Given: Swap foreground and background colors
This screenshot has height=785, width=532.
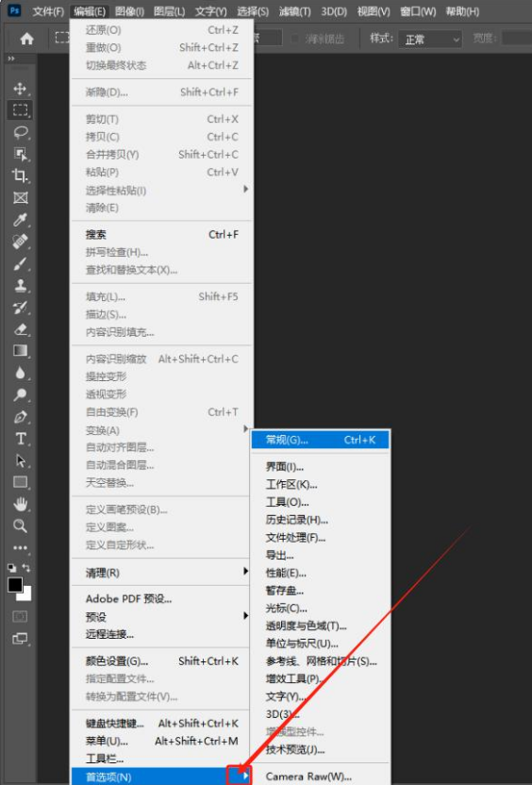Looking at the screenshot, I should [26, 568].
